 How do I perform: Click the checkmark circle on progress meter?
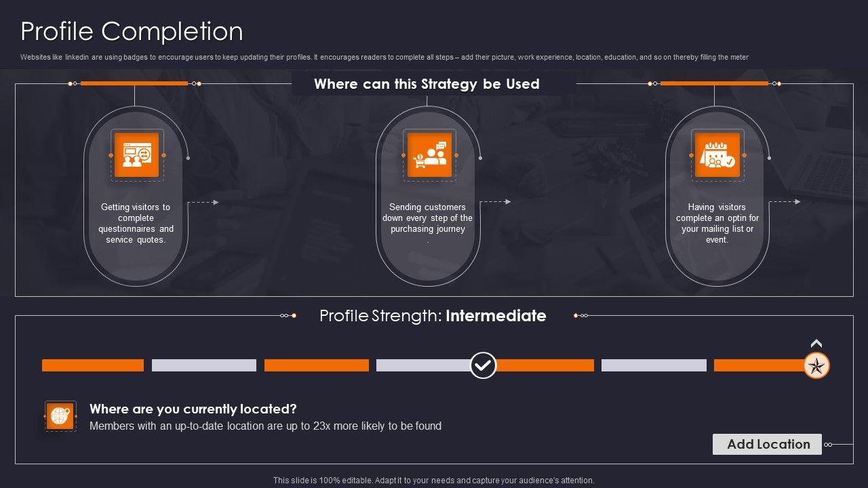coord(483,365)
